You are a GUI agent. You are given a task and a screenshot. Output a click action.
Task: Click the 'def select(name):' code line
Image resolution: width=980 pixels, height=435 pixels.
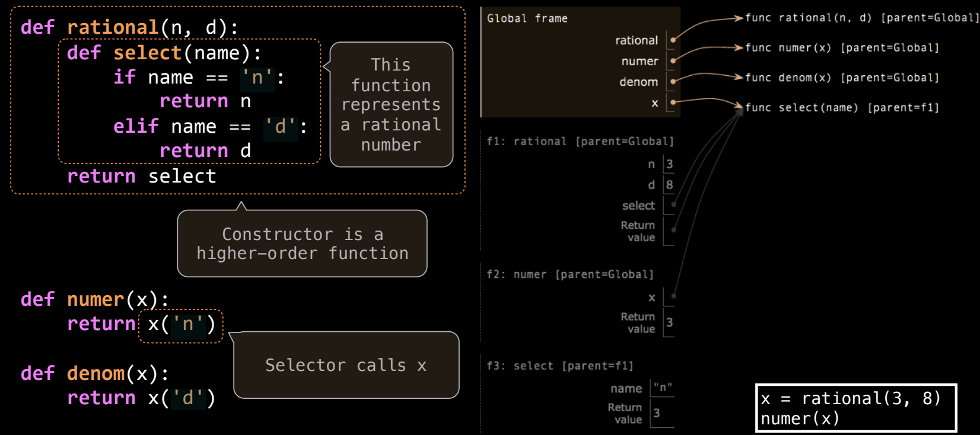[164, 53]
